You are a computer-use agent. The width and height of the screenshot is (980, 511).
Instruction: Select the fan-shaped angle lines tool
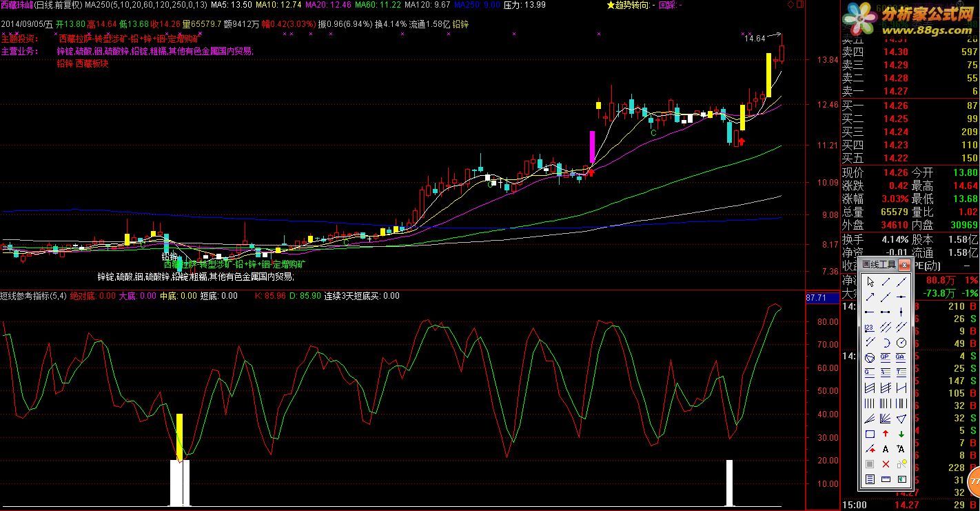(886, 419)
